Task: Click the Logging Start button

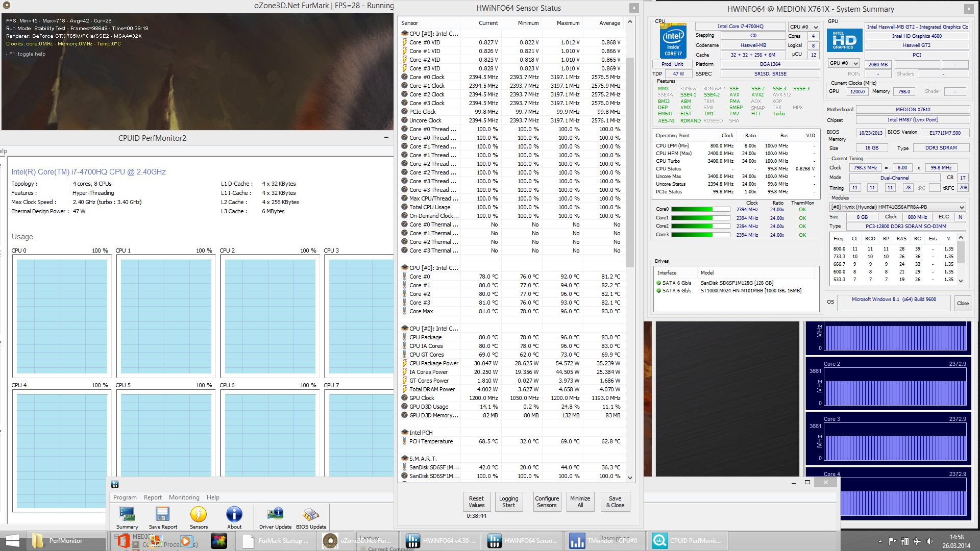Action: click(508, 502)
